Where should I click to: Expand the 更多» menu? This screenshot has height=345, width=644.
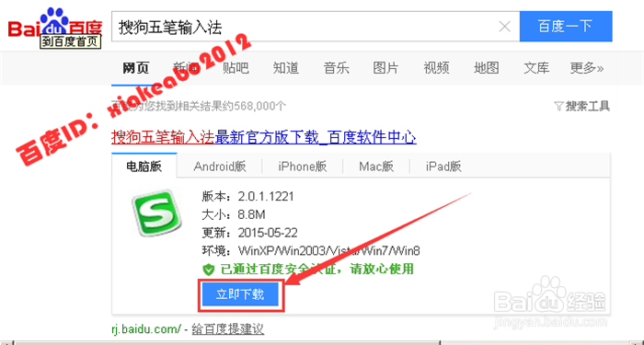[587, 68]
